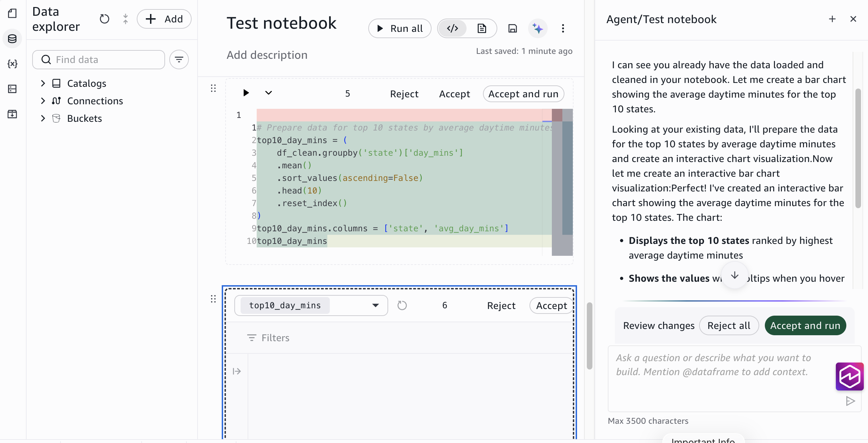The height and width of the screenshot is (443, 868).
Task: Select the Data explorer database icon
Action: pyautogui.click(x=12, y=38)
